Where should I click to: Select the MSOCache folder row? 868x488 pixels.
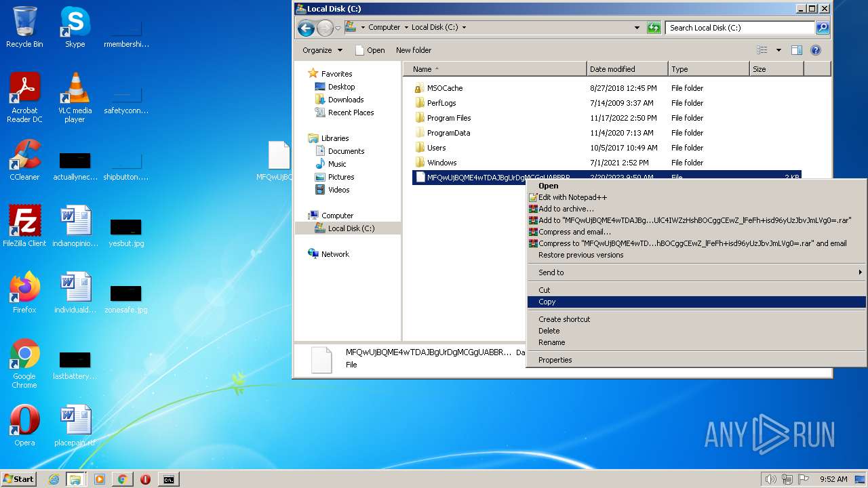click(x=607, y=88)
